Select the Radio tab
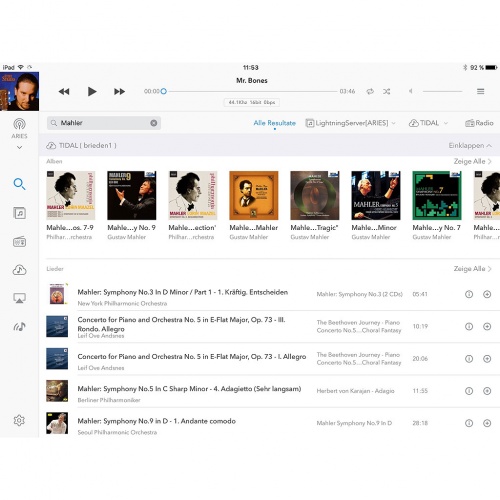This screenshot has width=500, height=500. [x=479, y=123]
